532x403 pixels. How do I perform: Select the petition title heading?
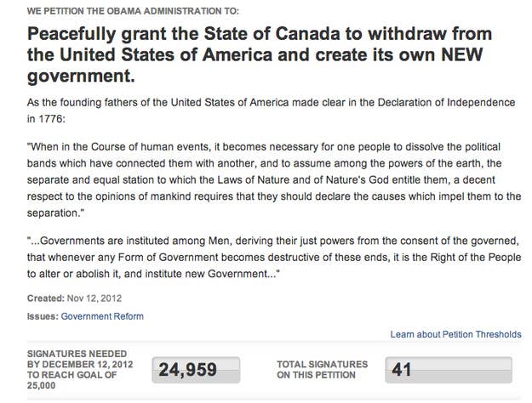point(260,55)
